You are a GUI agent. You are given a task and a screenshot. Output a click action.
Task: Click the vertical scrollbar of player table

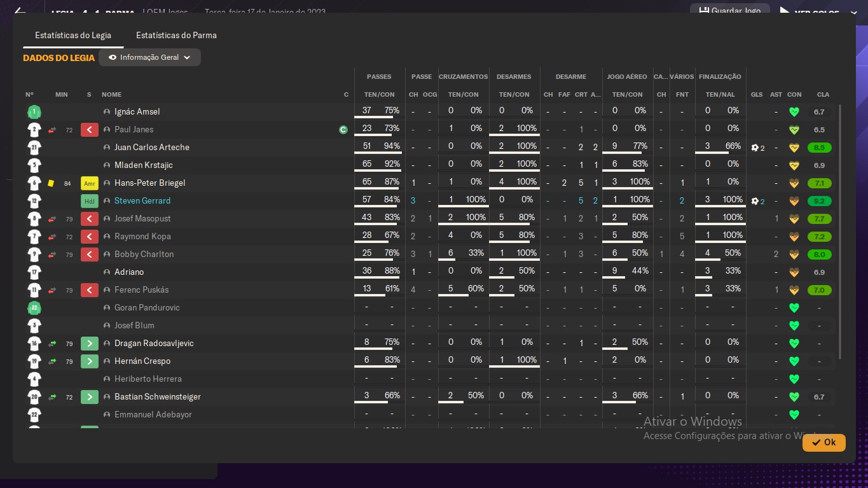click(x=840, y=232)
